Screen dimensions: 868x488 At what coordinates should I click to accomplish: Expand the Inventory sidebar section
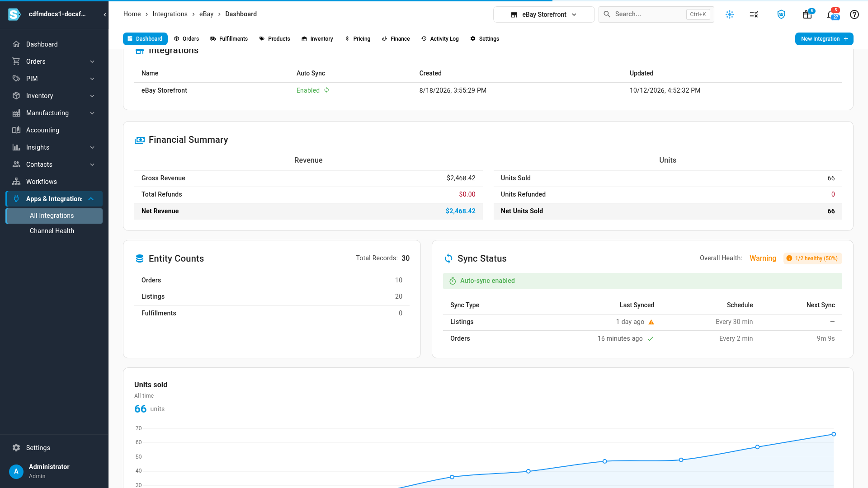point(54,96)
